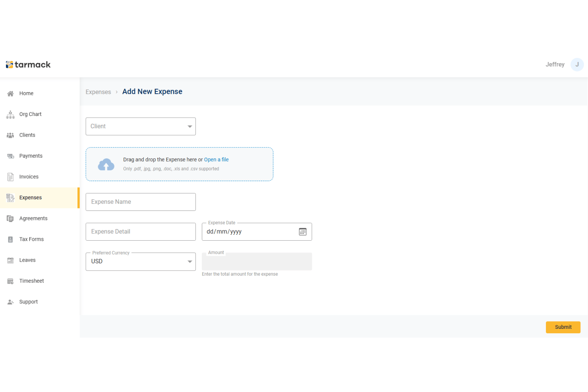Click the Home house icon
Image resolution: width=588 pixels, height=392 pixels.
10,94
